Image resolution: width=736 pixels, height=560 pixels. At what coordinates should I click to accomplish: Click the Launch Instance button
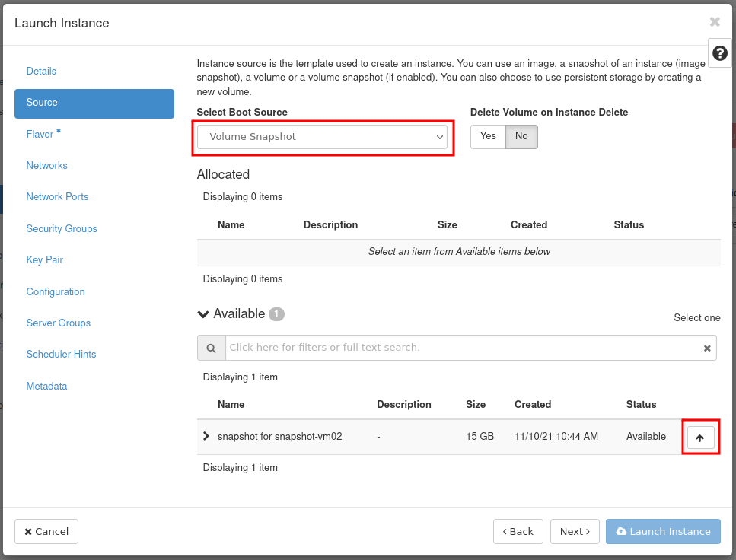click(663, 531)
